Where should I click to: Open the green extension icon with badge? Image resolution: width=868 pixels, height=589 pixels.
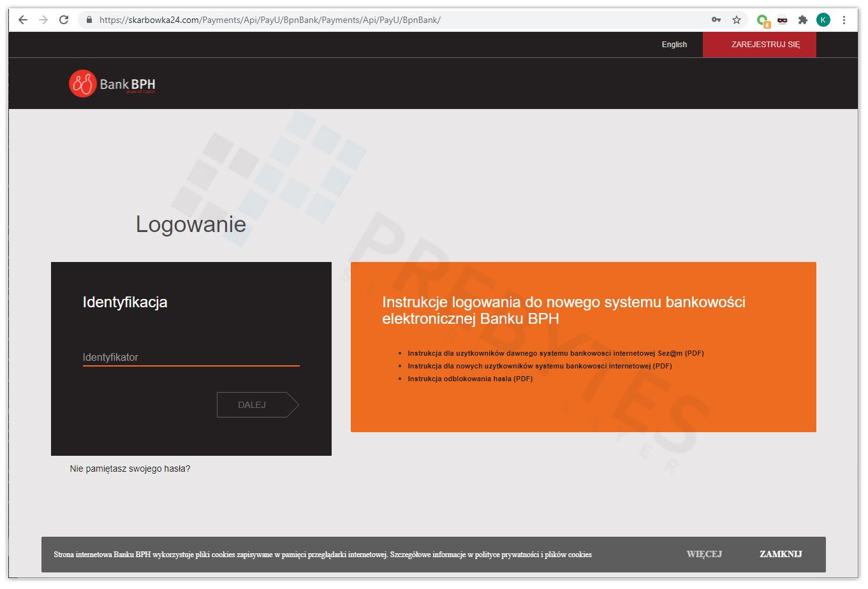pyautogui.click(x=763, y=20)
